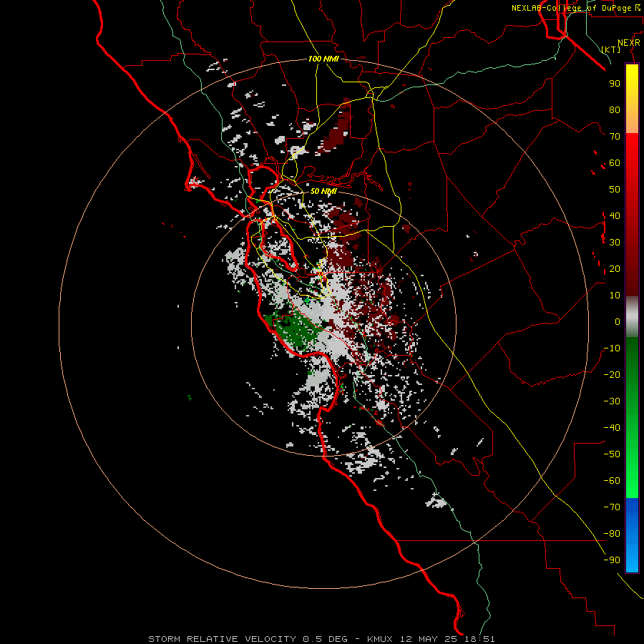Viewport: 644px width, 644px height.
Task: Click the '-50' value on the velocity scale
Action: tap(612, 454)
